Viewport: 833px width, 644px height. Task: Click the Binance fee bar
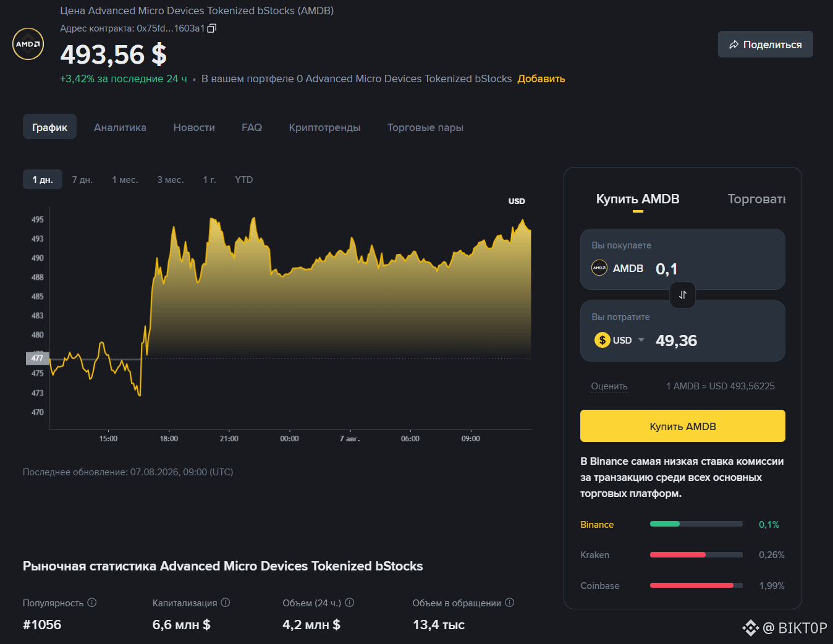(x=696, y=524)
